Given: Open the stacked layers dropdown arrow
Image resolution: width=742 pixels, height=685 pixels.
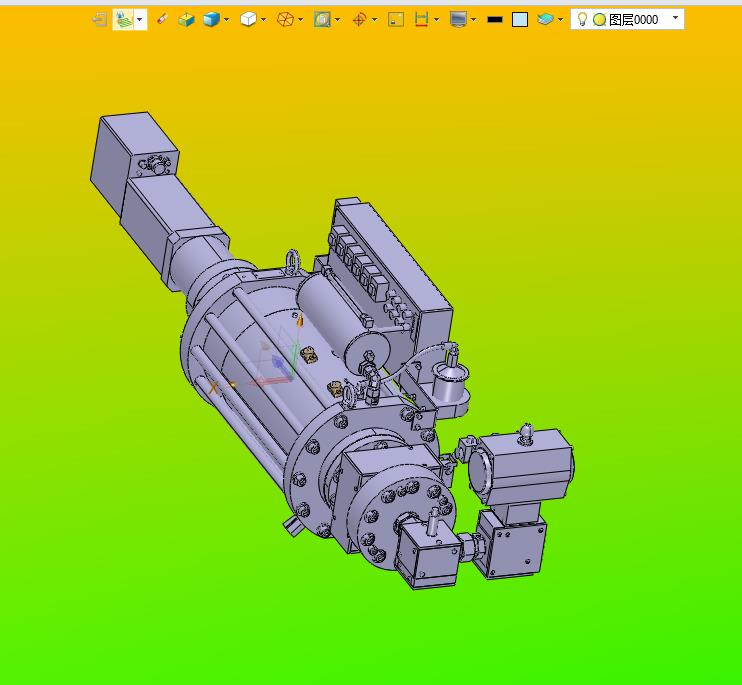Looking at the screenshot, I should point(561,20).
